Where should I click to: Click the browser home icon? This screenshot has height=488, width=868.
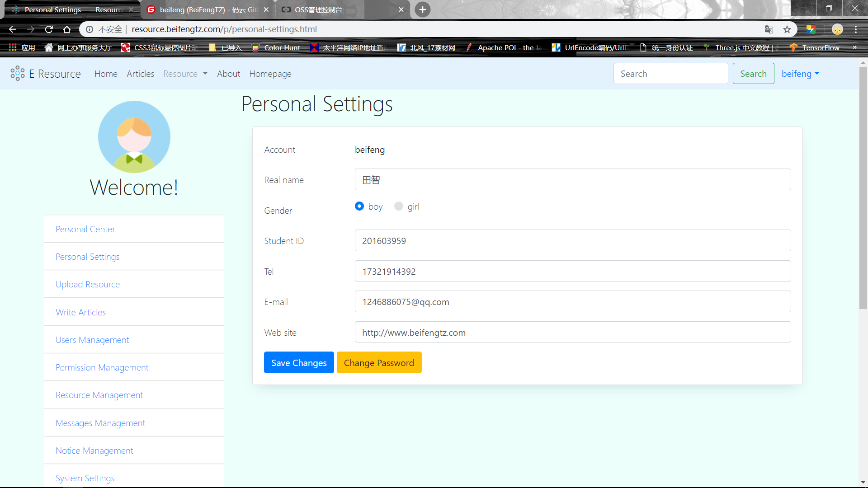(67, 29)
